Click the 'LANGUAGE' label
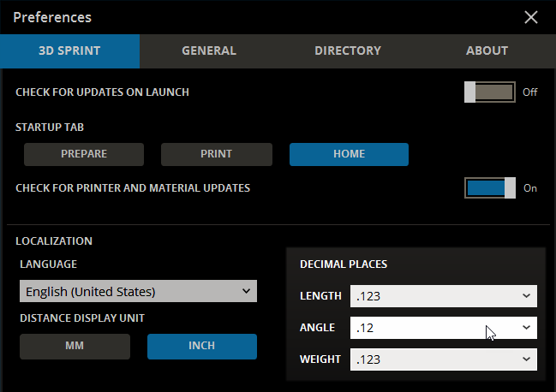 click(49, 264)
